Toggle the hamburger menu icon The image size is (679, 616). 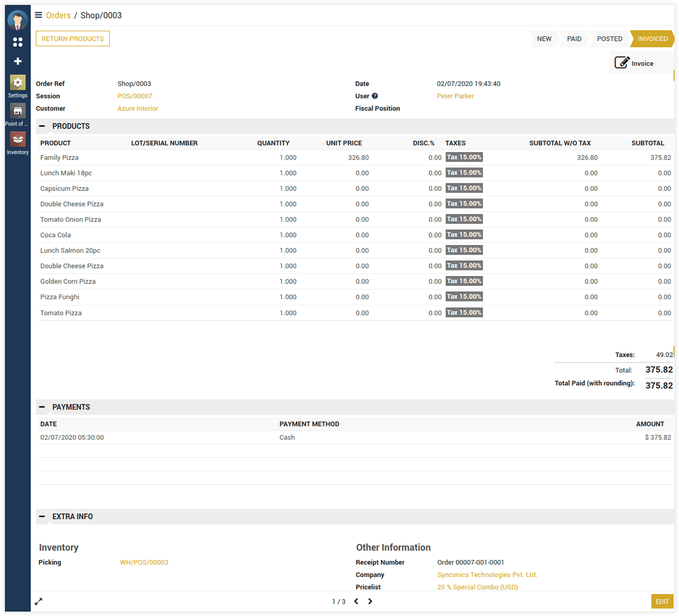[38, 15]
